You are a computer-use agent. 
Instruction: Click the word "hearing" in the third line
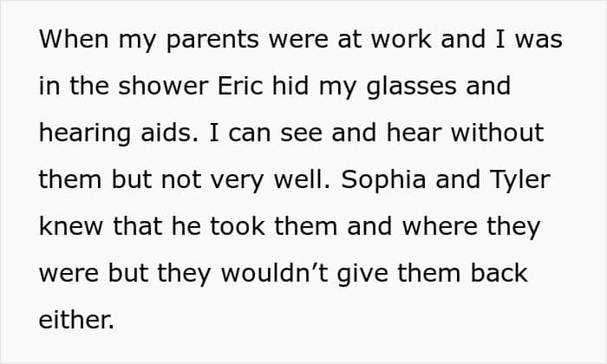(x=85, y=134)
